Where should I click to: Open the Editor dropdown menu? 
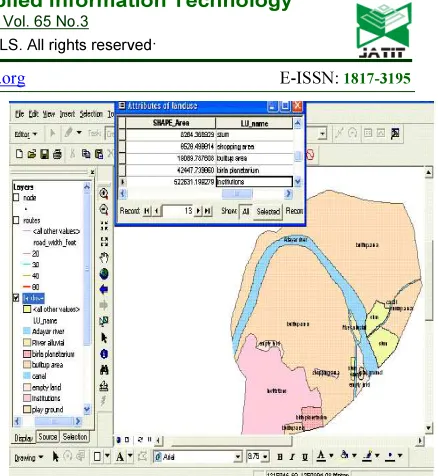tap(26, 134)
